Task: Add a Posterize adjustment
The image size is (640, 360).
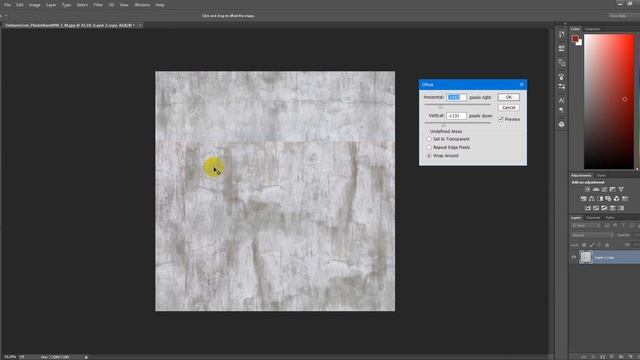Action: coord(596,208)
